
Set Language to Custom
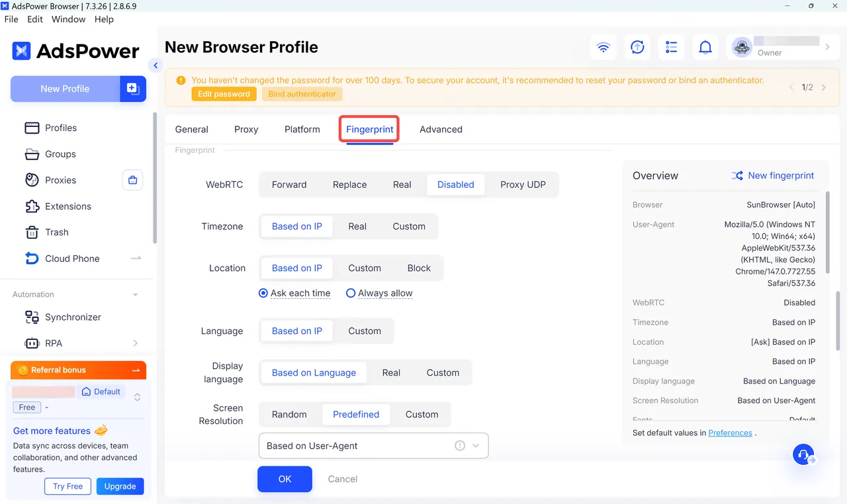tap(365, 331)
